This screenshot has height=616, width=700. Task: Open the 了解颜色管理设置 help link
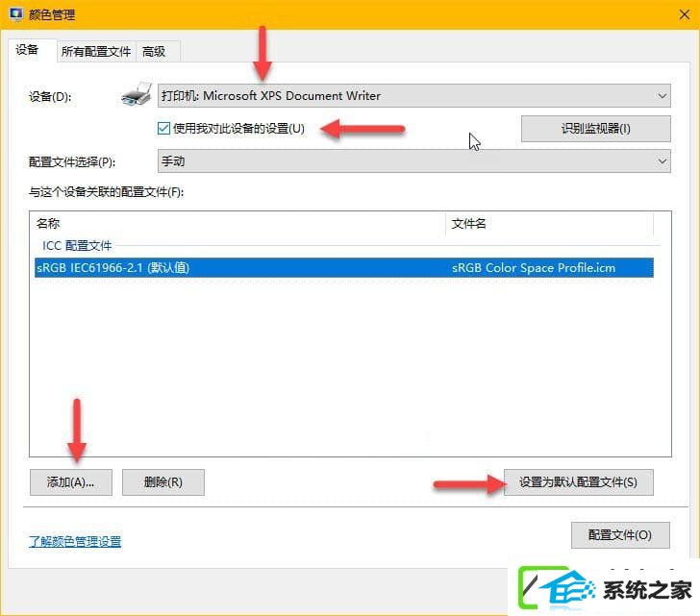click(x=75, y=541)
